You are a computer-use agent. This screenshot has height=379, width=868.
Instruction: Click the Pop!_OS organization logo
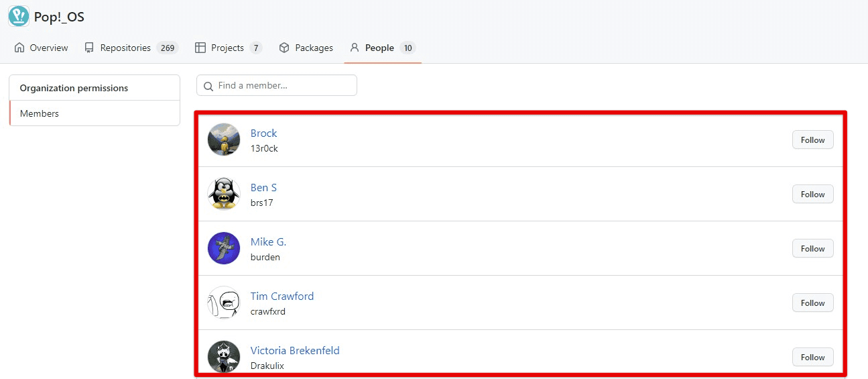pos(19,16)
